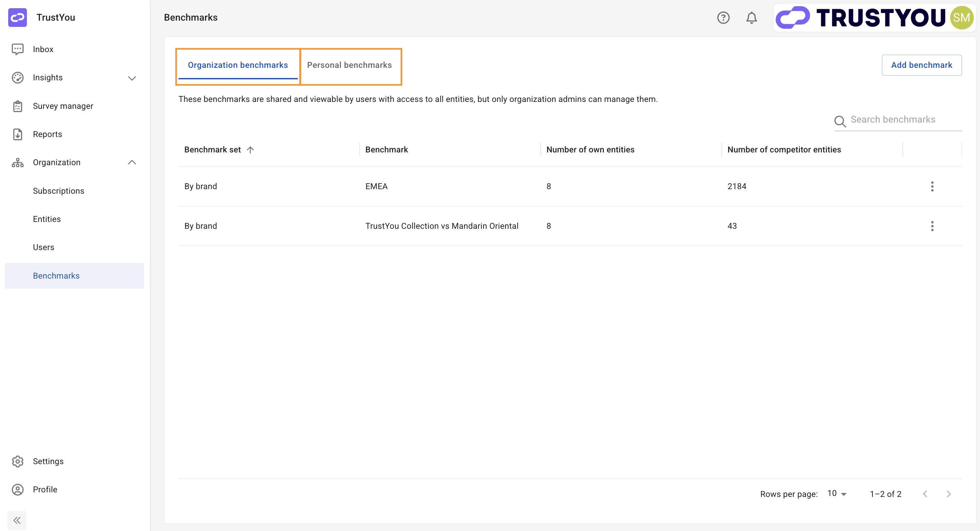Open the three-dot menu for EMEA row
Viewport: 980px width, 531px height.
[x=932, y=186]
